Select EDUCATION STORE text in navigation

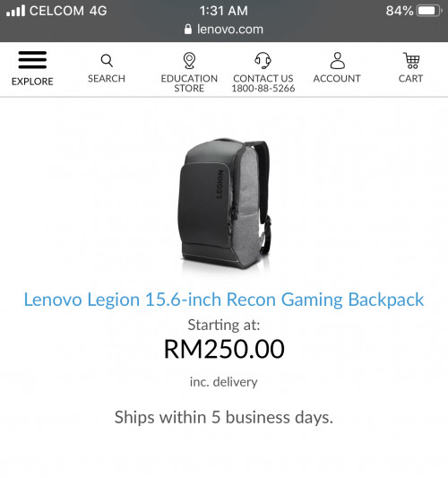click(189, 83)
